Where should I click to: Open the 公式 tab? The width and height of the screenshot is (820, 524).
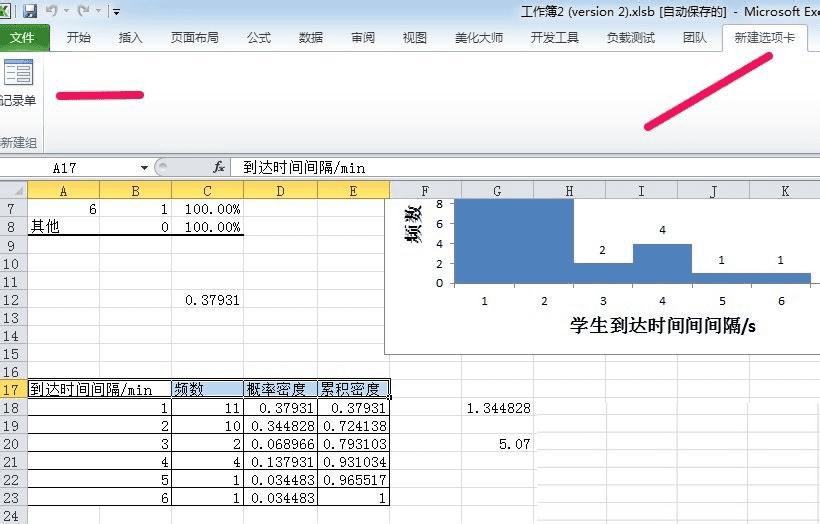point(259,38)
